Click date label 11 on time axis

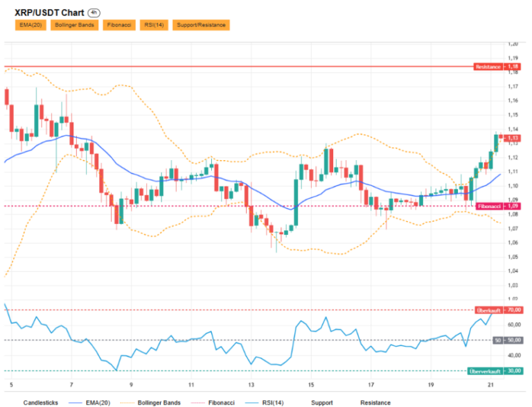point(191,385)
